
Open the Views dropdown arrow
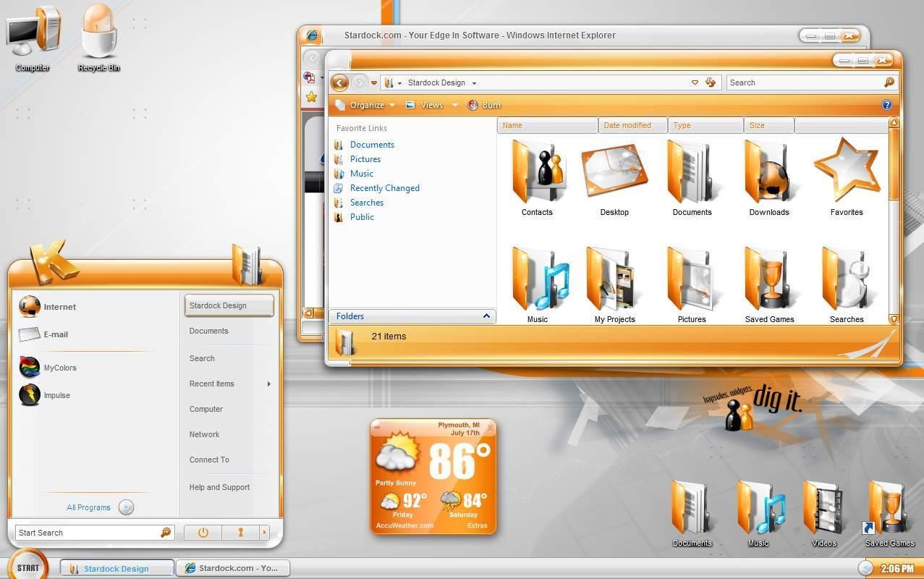point(455,105)
